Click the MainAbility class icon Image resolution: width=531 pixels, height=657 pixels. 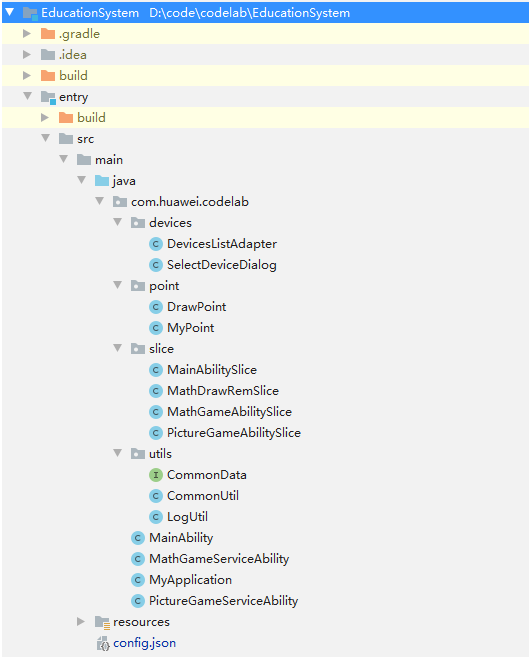coord(137,538)
